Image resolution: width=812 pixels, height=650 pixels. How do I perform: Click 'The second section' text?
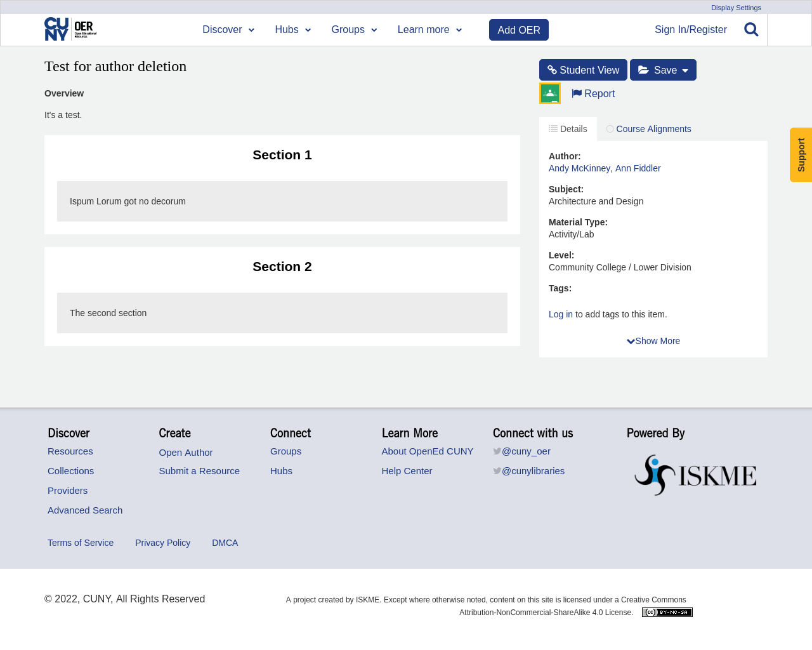click(108, 313)
